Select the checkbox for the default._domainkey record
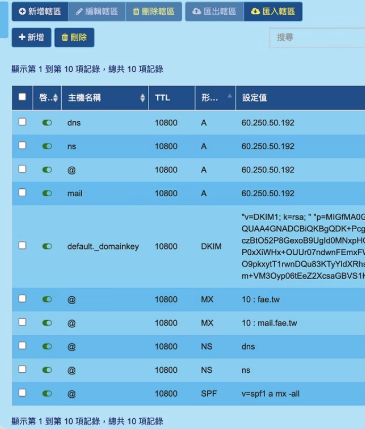 [x=22, y=246]
